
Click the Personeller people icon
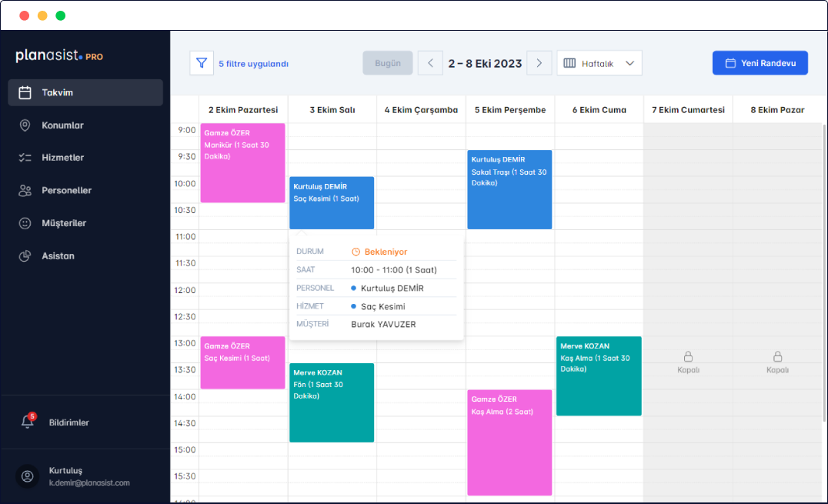[x=25, y=190]
